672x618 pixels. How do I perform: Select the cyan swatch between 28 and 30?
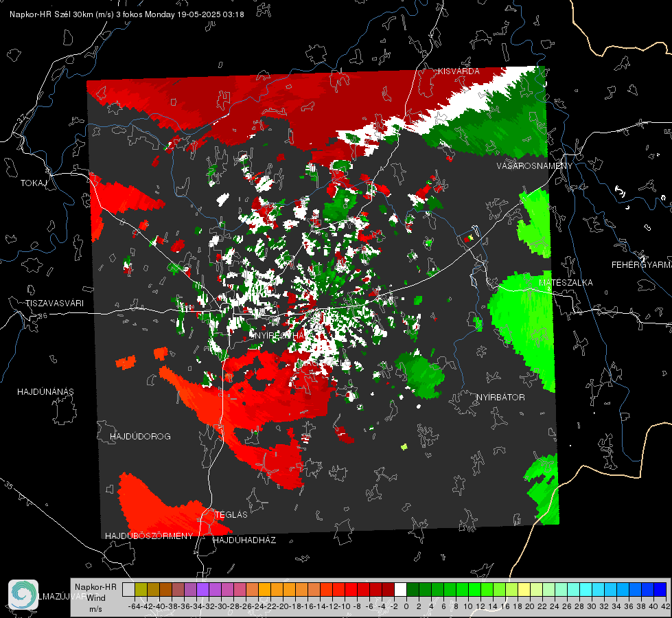pos(586,590)
